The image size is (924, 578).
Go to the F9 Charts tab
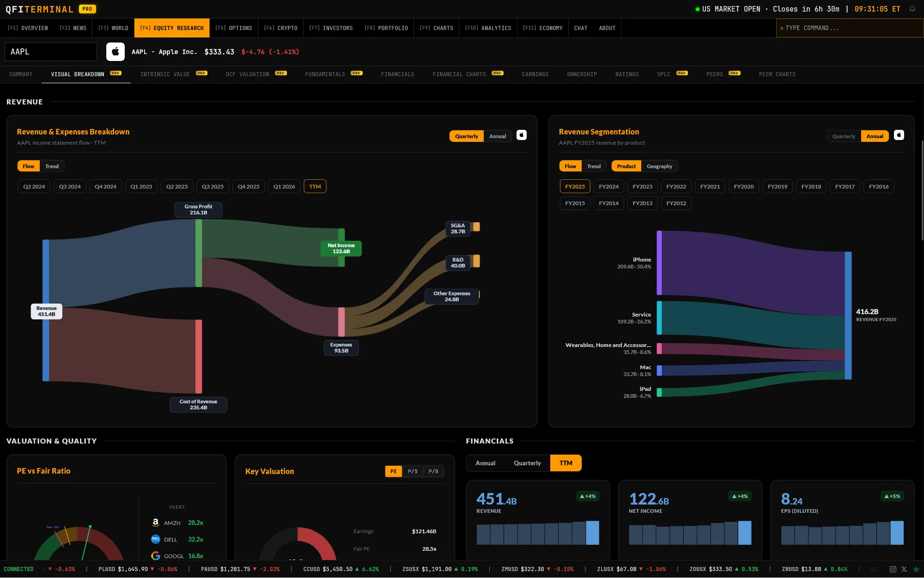pyautogui.click(x=437, y=28)
